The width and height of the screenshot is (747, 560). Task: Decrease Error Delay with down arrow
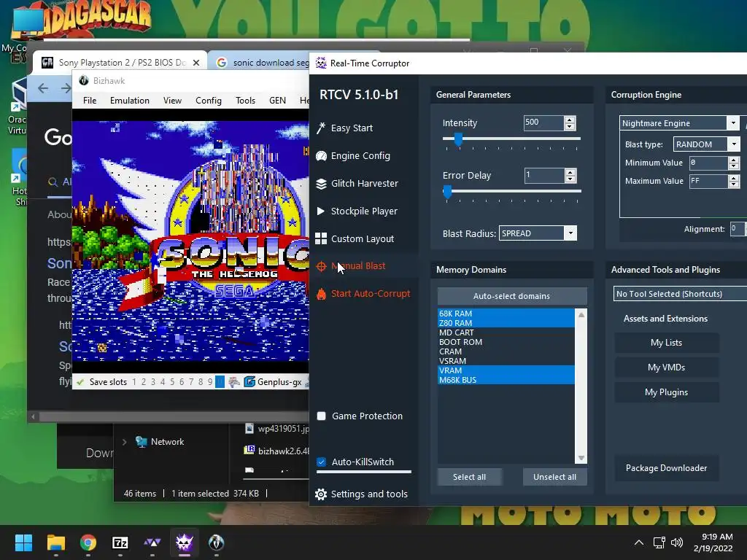point(570,179)
